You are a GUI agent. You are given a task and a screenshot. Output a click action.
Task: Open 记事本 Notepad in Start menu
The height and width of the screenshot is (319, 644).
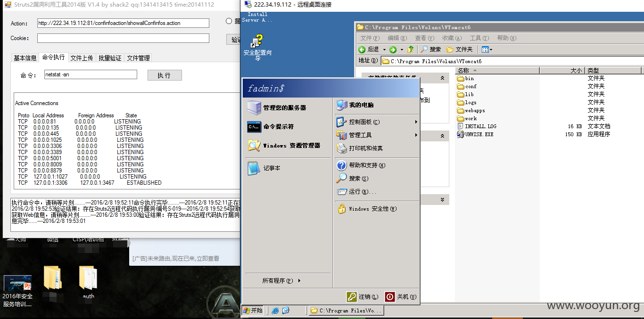pos(264,168)
